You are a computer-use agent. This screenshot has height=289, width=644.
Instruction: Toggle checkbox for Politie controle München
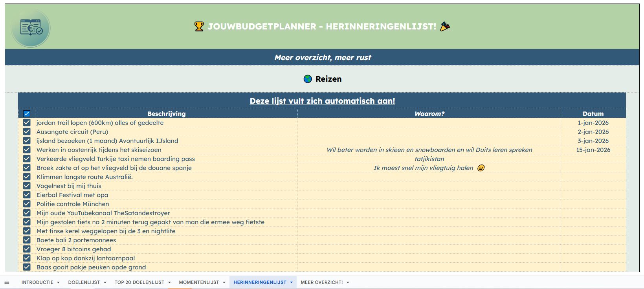(27, 204)
